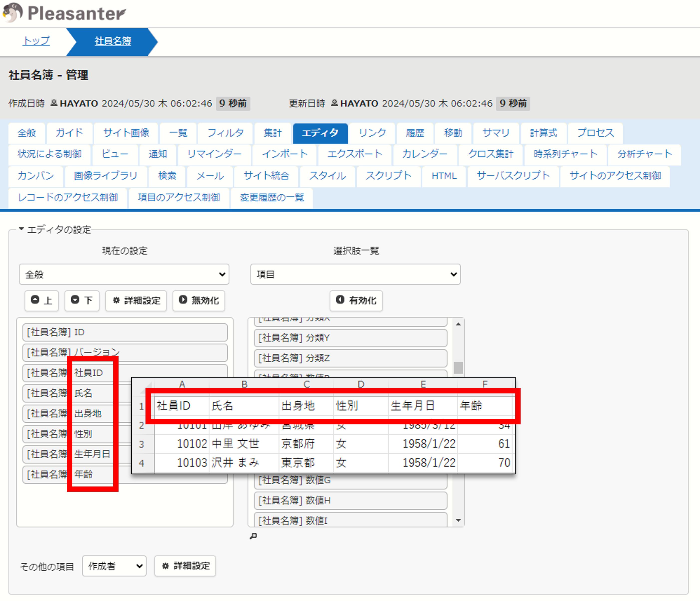
Task: Go to トップ breadcrumb link
Action: tap(36, 41)
